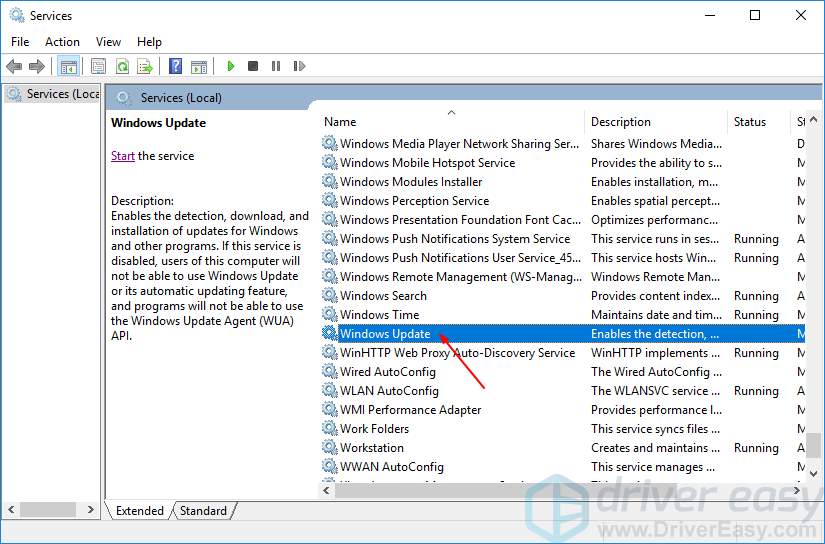The width and height of the screenshot is (825, 544).
Task: Click description 'Maintains date and tim...'
Action: (x=656, y=315)
